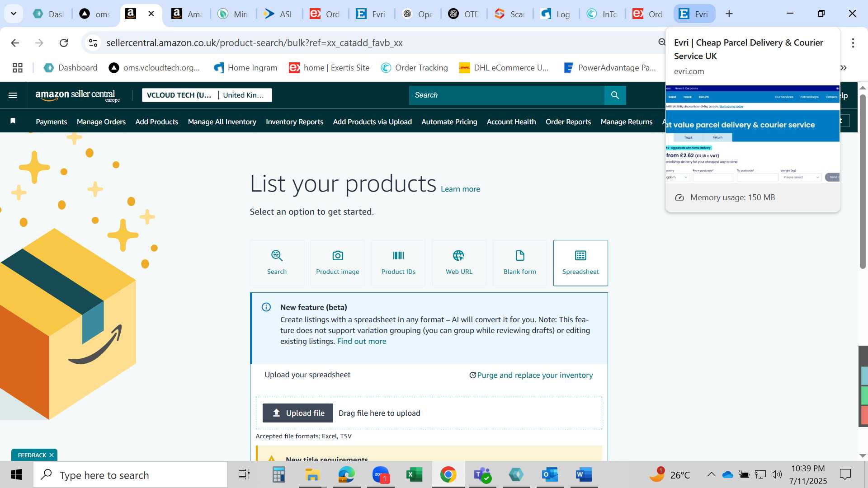Image resolution: width=868 pixels, height=488 pixels.
Task: Open Microsoft Teams from taskbar
Action: [482, 474]
